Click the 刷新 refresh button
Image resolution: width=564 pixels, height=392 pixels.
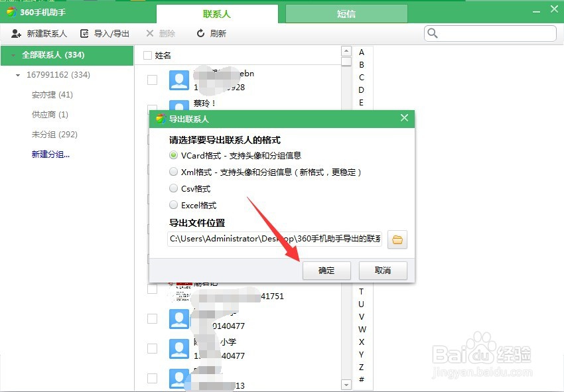coord(211,33)
